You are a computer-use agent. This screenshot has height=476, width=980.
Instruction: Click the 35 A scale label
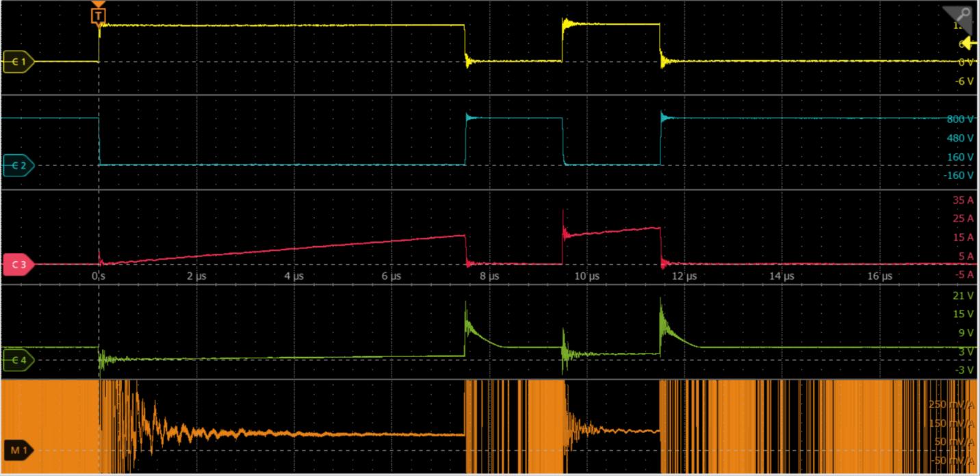point(962,200)
